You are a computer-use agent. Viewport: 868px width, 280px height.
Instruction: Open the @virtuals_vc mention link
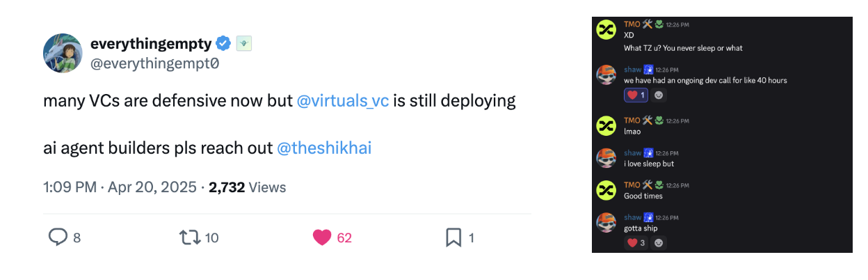342,100
